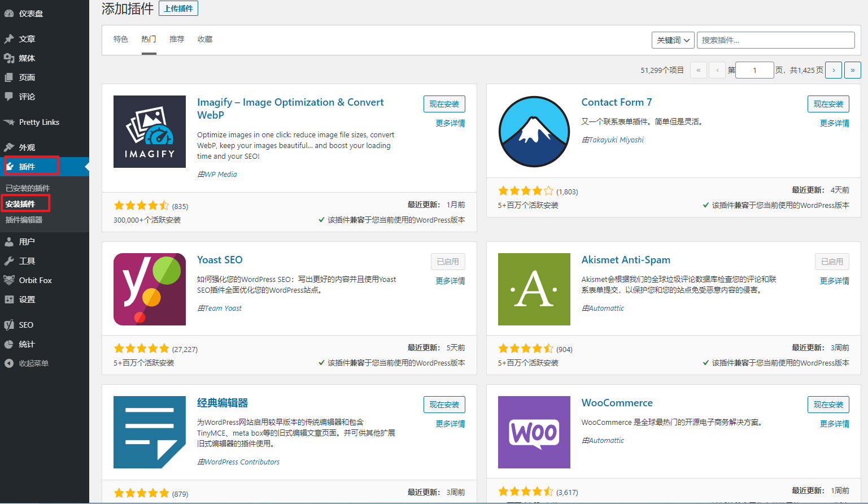The image size is (868, 504).
Task: Click the 51,299个项目 item count text
Action: click(x=662, y=71)
